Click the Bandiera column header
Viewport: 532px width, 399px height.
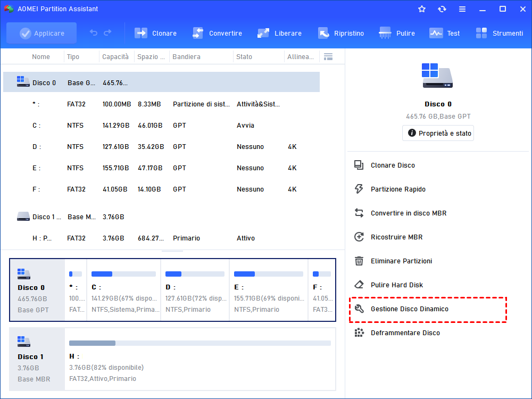(x=186, y=57)
